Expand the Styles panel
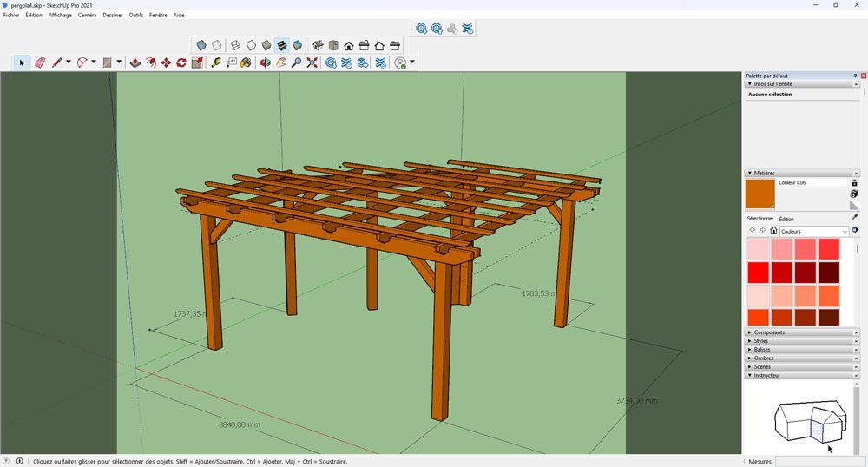 pyautogui.click(x=750, y=341)
